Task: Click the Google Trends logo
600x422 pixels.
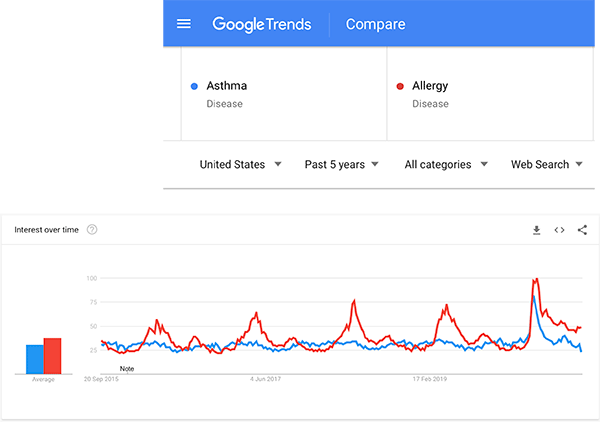Action: [262, 24]
